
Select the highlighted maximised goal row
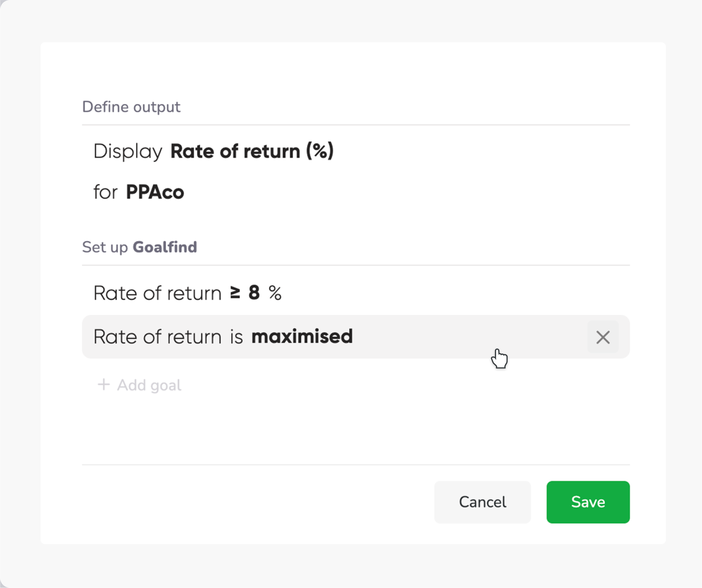(356, 337)
